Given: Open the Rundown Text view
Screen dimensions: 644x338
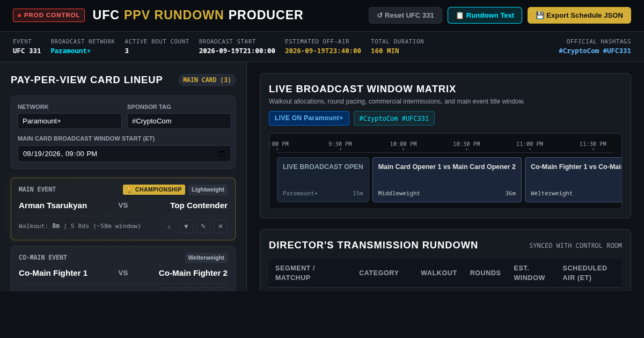Looking at the screenshot, I should [x=485, y=15].
